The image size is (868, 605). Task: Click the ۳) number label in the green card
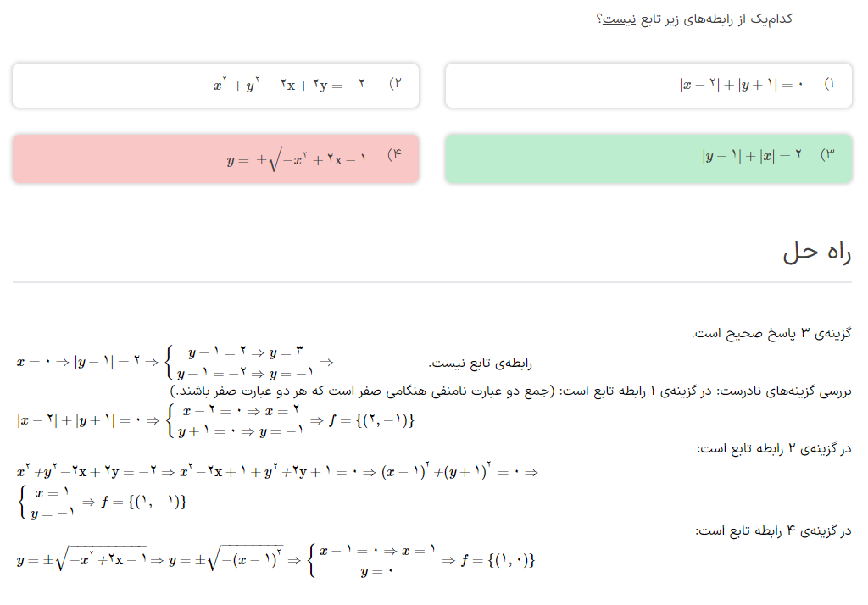pos(826,156)
